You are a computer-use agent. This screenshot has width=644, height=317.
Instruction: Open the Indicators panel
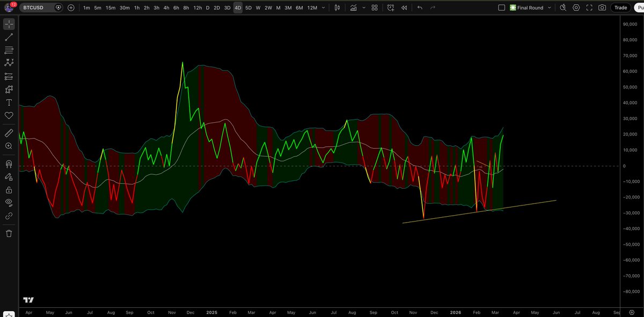tap(353, 8)
